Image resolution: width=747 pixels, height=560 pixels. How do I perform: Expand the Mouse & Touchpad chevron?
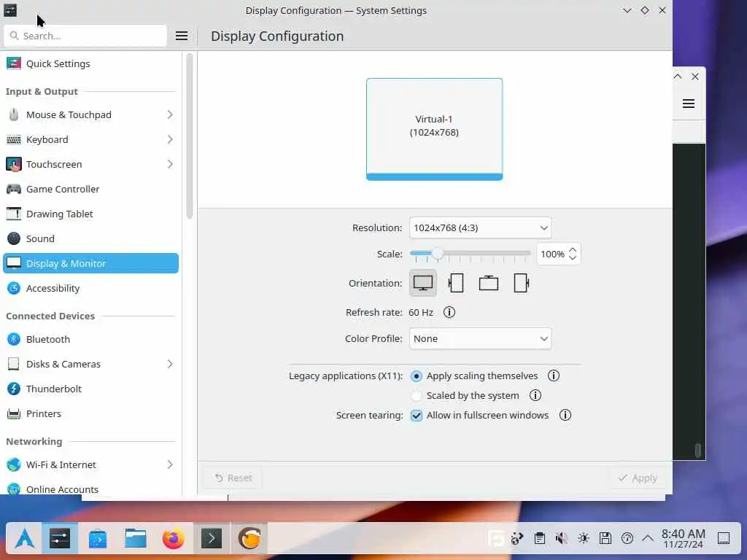point(170,114)
